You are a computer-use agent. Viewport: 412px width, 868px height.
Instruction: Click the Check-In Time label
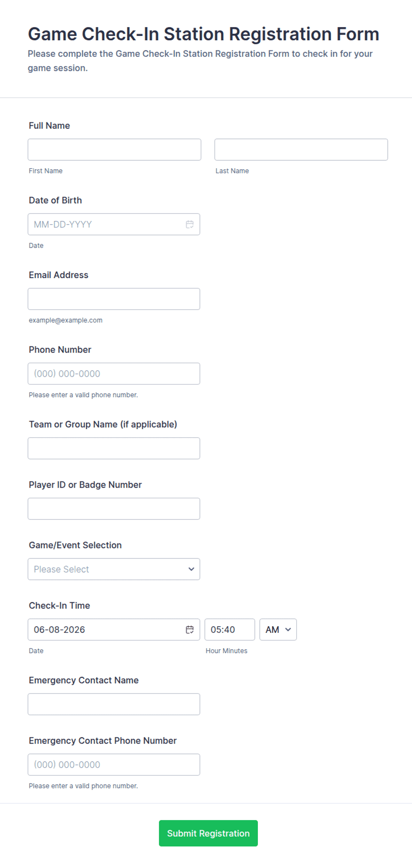pos(59,606)
